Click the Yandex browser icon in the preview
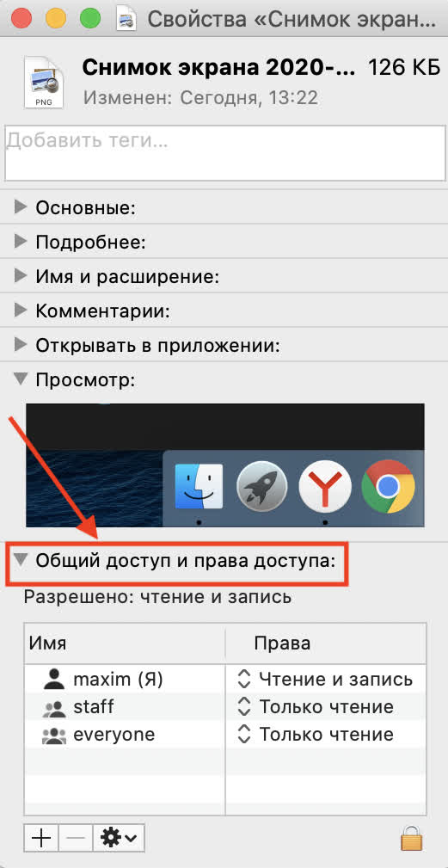This screenshot has width=448, height=868. [x=325, y=487]
